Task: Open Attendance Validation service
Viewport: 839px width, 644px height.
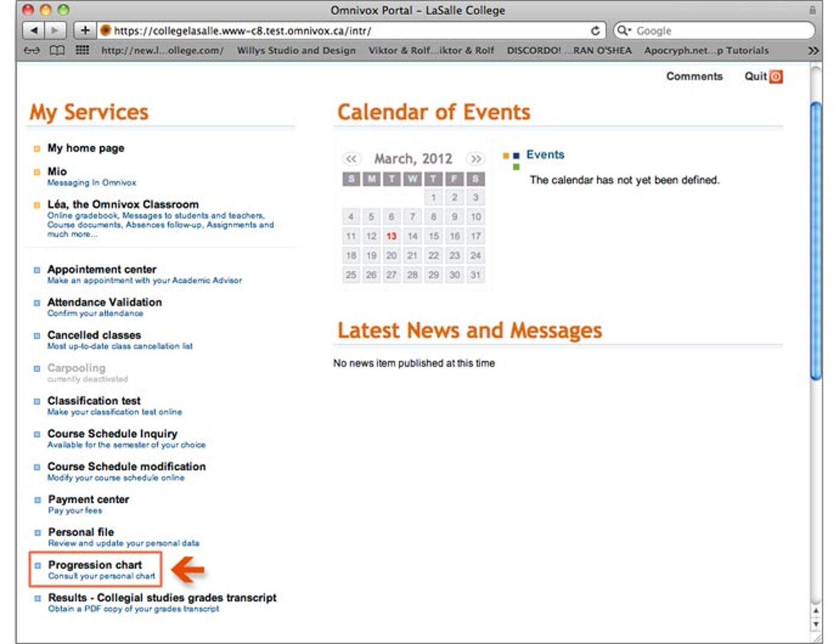Action: coord(104,302)
